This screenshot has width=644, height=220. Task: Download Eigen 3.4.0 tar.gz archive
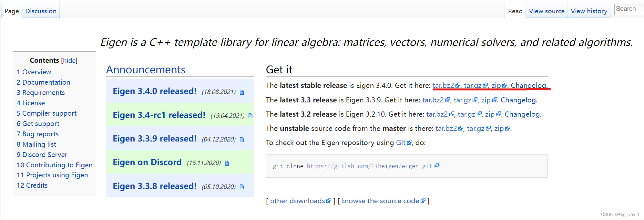475,85
